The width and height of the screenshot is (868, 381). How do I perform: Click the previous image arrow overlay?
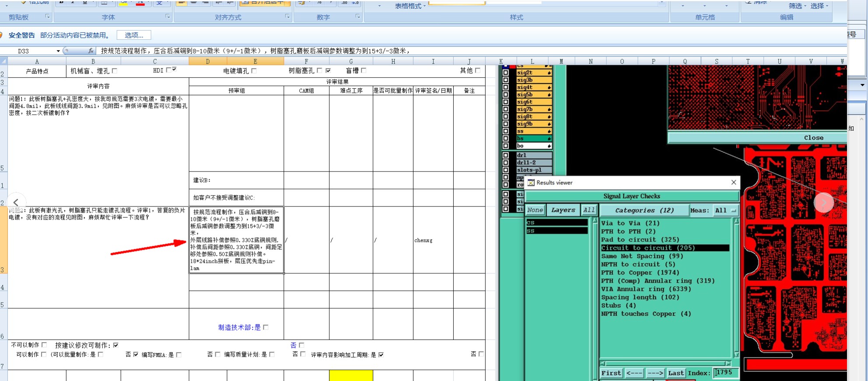[16, 203]
